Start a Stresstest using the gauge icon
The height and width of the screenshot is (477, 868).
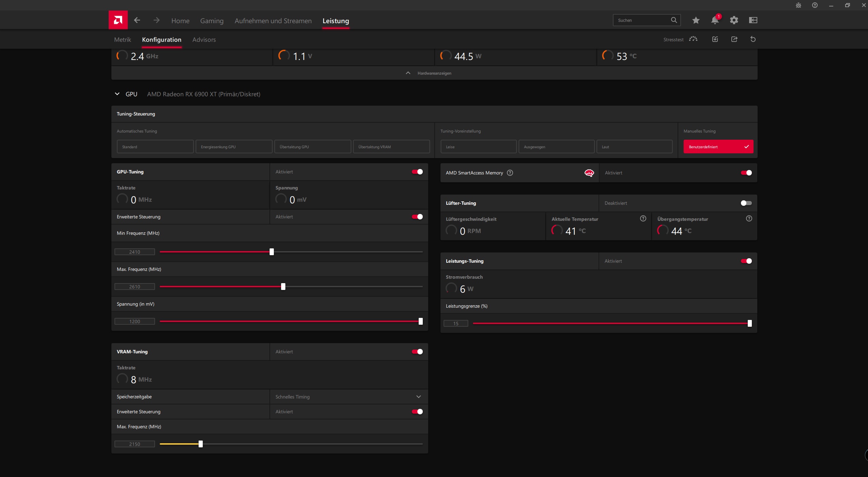[x=693, y=39]
